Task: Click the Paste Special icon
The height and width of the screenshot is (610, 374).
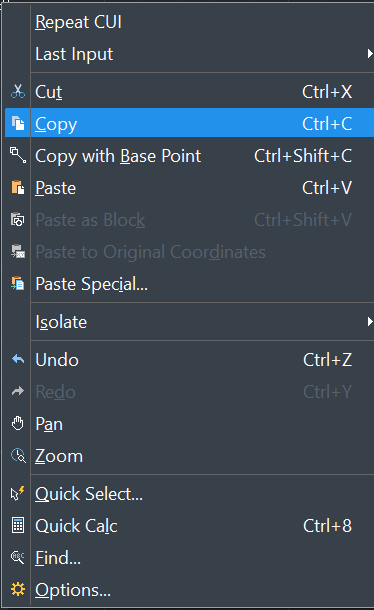Action: [x=18, y=283]
